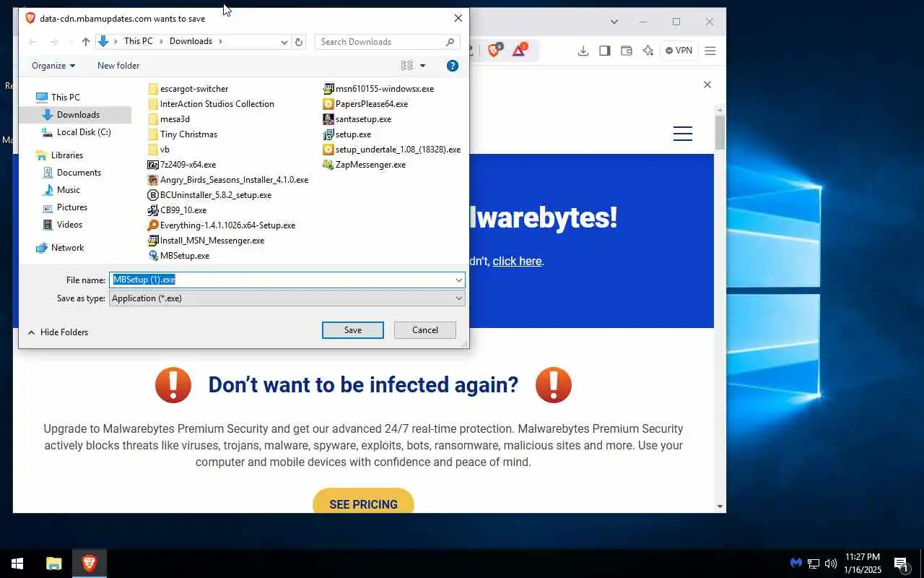Click the Save button
The width and height of the screenshot is (924, 578).
[x=353, y=330]
